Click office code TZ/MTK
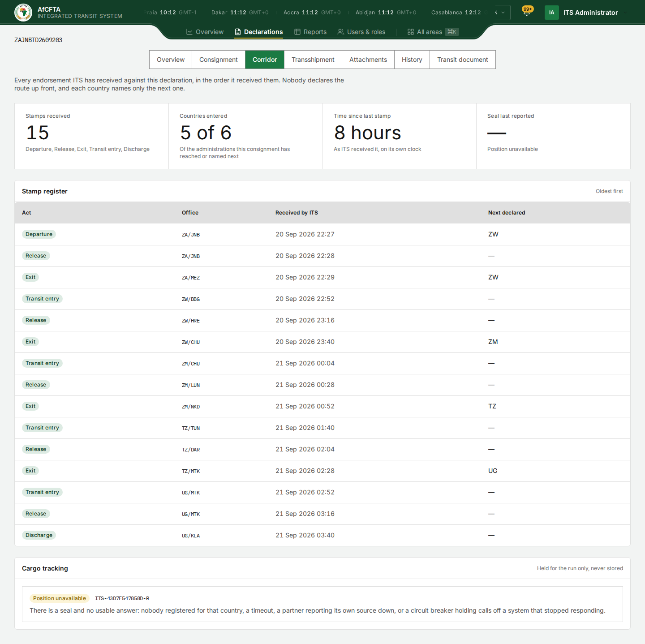Screen dimensions: 645x644 [191, 471]
